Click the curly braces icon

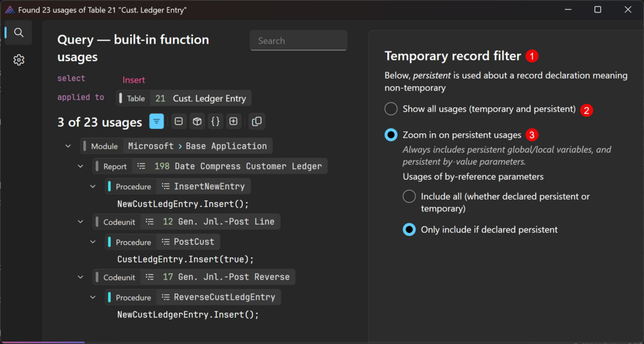pyautogui.click(x=215, y=122)
